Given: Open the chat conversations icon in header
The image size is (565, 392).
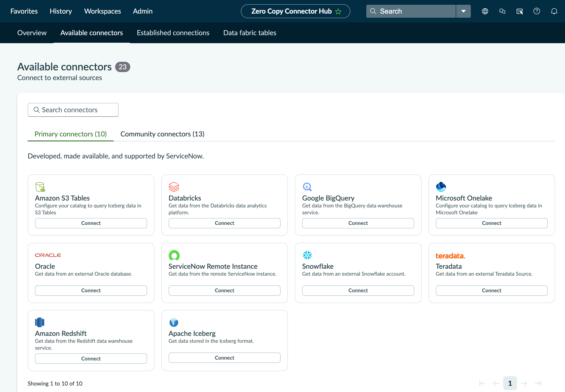Looking at the screenshot, I should [x=502, y=11].
